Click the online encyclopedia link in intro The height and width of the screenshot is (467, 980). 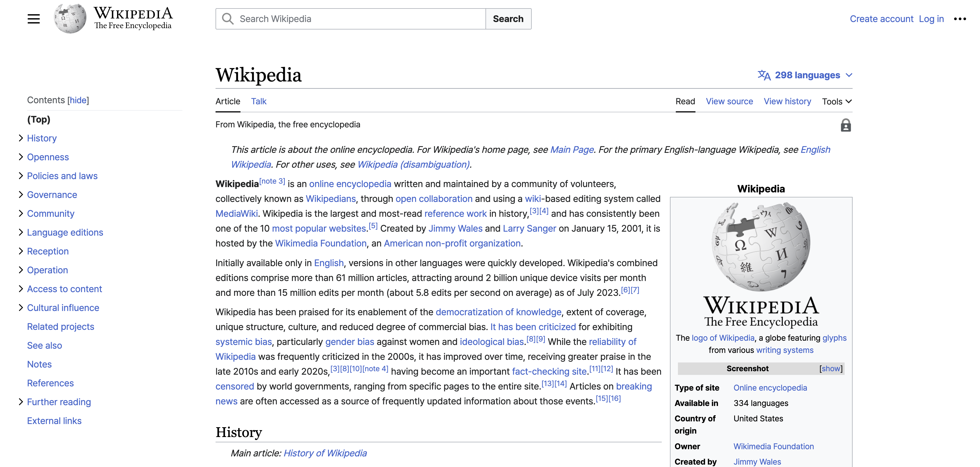(350, 184)
